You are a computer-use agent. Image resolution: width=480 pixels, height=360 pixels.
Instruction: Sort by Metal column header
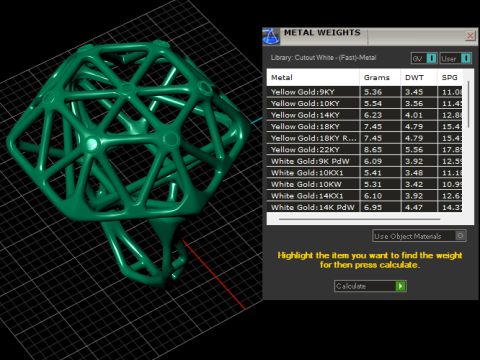click(313, 78)
